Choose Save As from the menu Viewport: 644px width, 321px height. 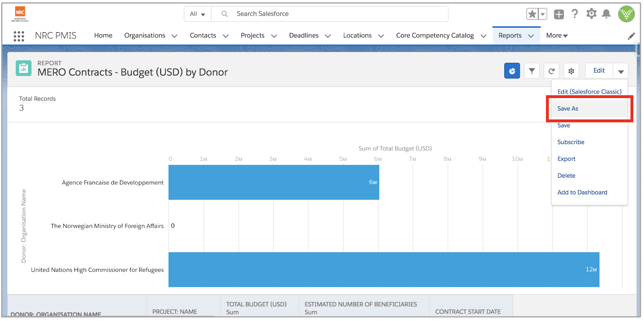(x=589, y=108)
